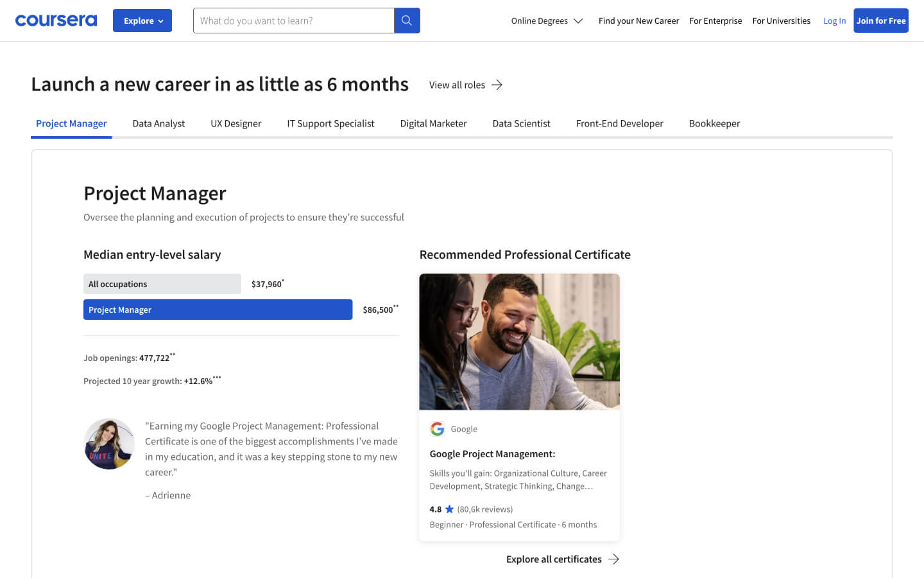This screenshot has height=578, width=924.
Task: Click inside the search input field
Action: tap(293, 20)
